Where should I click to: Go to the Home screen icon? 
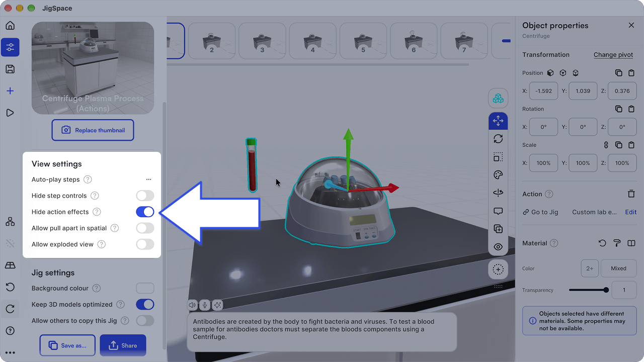(10, 26)
